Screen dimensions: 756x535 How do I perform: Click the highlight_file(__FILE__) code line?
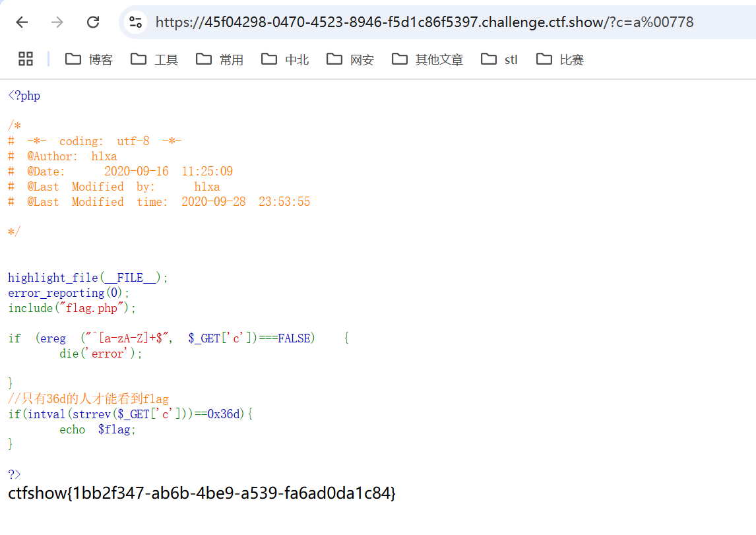coord(88,278)
